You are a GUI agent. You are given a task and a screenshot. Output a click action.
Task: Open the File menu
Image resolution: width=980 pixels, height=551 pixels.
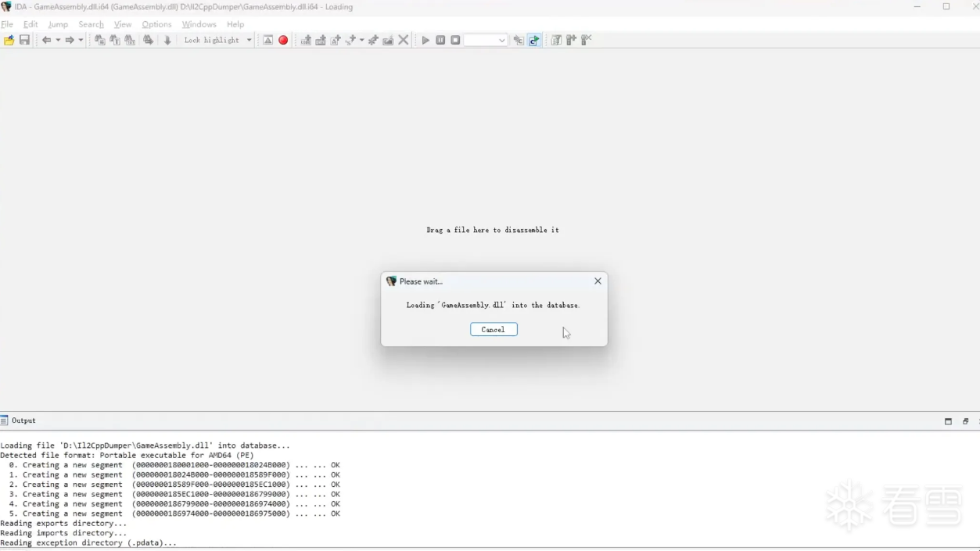coord(7,24)
